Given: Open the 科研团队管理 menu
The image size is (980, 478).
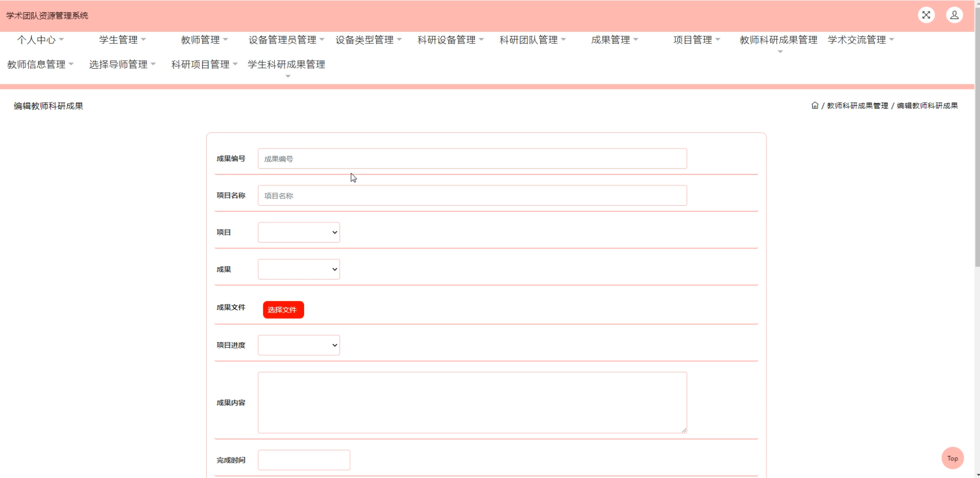Looking at the screenshot, I should (x=533, y=40).
